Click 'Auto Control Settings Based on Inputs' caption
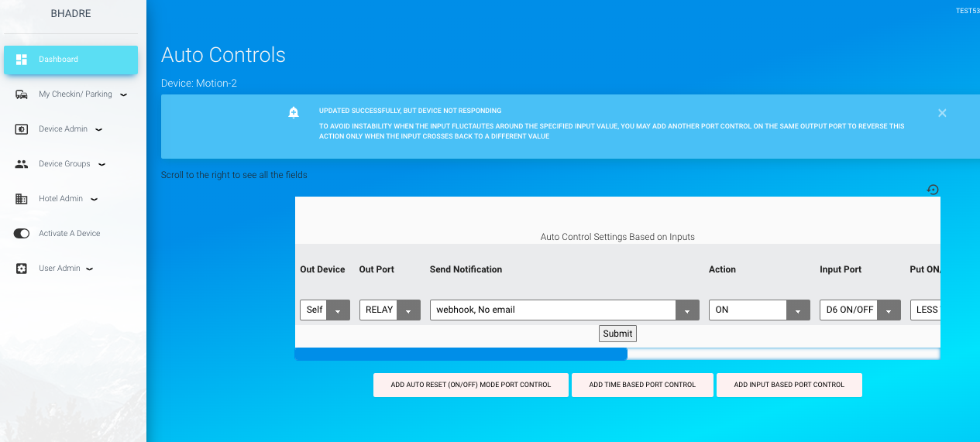The width and height of the screenshot is (980, 442). 617,237
